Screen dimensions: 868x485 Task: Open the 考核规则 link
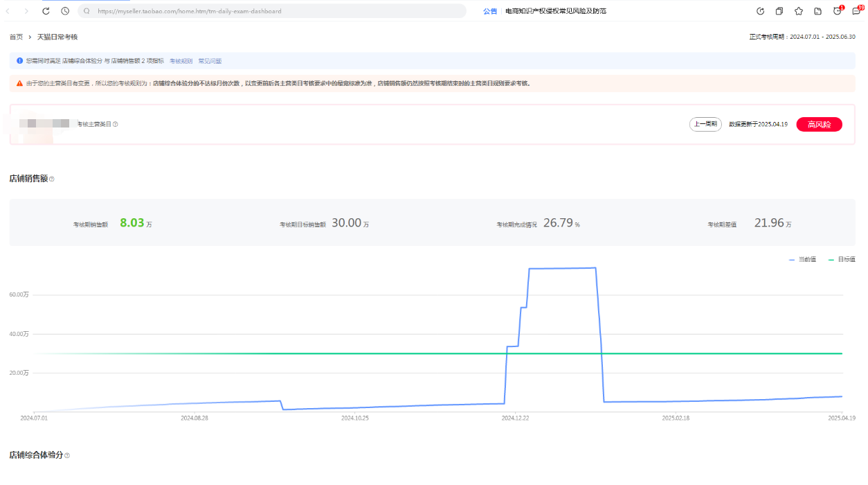pos(181,61)
